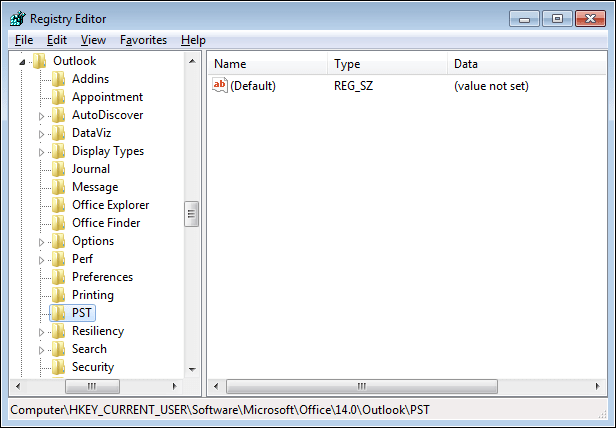The height and width of the screenshot is (428, 616).
Task: Click the tree pane left scroll arrow
Action: (x=18, y=386)
